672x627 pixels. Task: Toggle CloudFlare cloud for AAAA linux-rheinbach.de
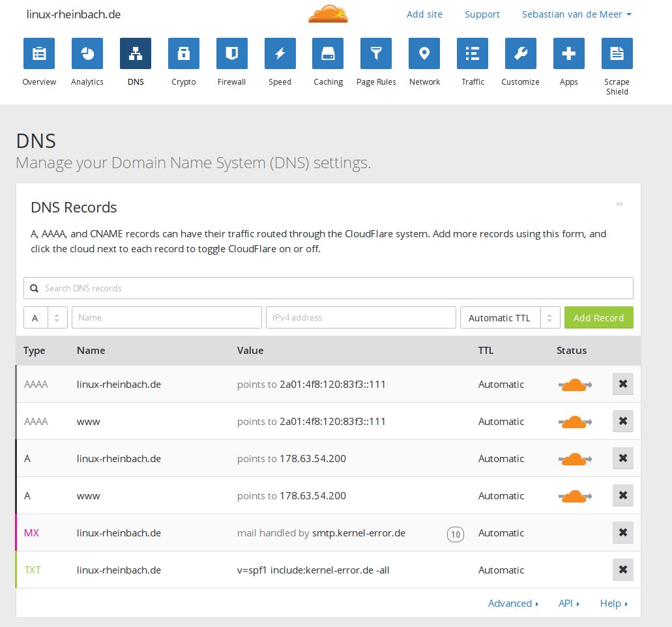(x=575, y=385)
